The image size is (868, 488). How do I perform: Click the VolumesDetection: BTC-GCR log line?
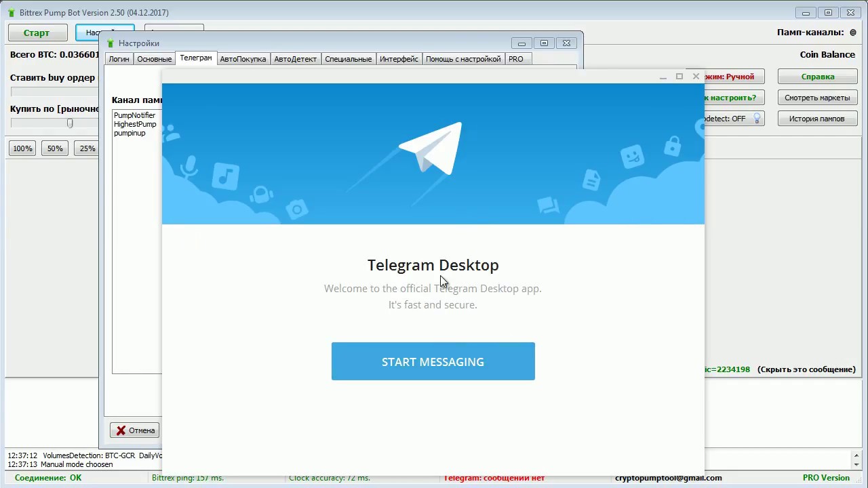tap(84, 455)
